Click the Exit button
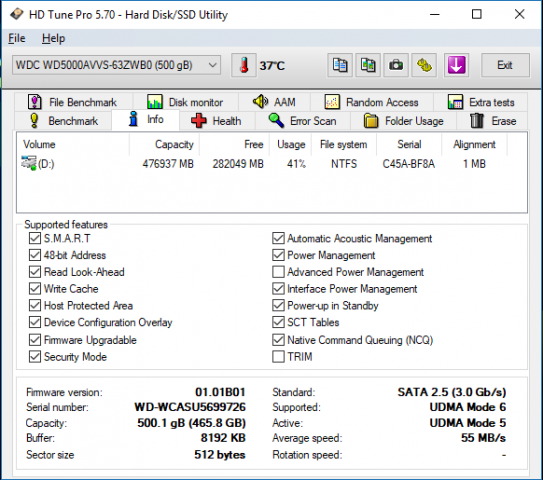This screenshot has height=480, width=543. point(505,65)
